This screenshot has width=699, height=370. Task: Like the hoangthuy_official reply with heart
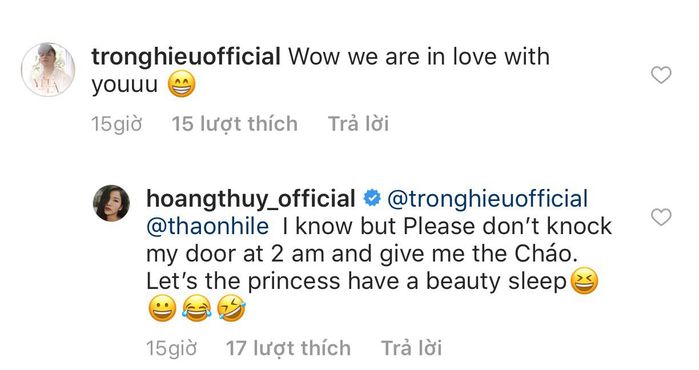point(661,217)
